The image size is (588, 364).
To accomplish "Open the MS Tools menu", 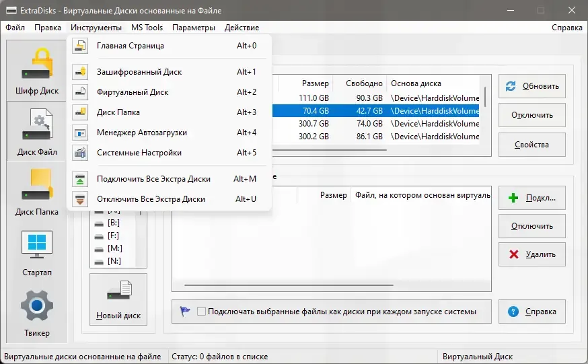I will tap(147, 28).
